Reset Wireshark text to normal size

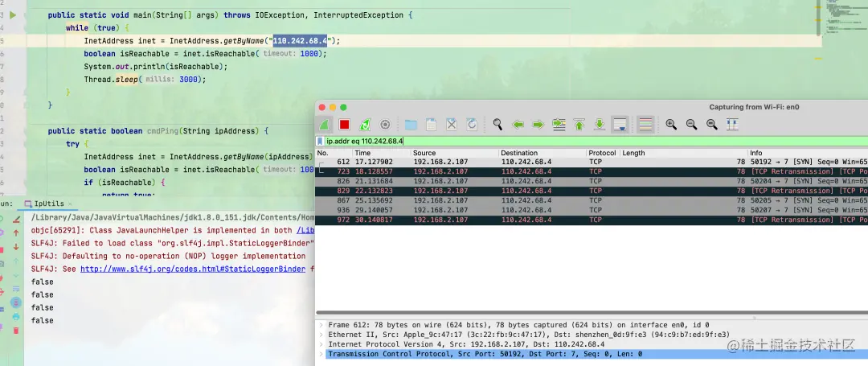(712, 125)
